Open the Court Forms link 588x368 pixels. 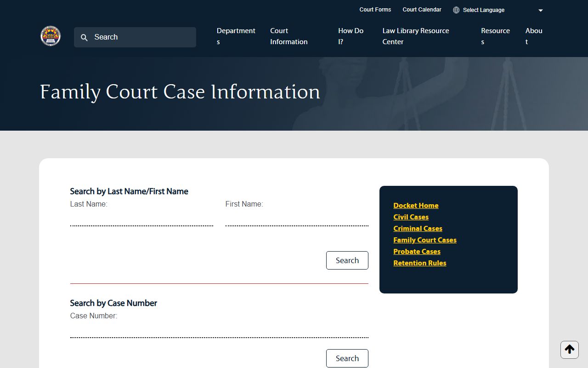click(375, 10)
